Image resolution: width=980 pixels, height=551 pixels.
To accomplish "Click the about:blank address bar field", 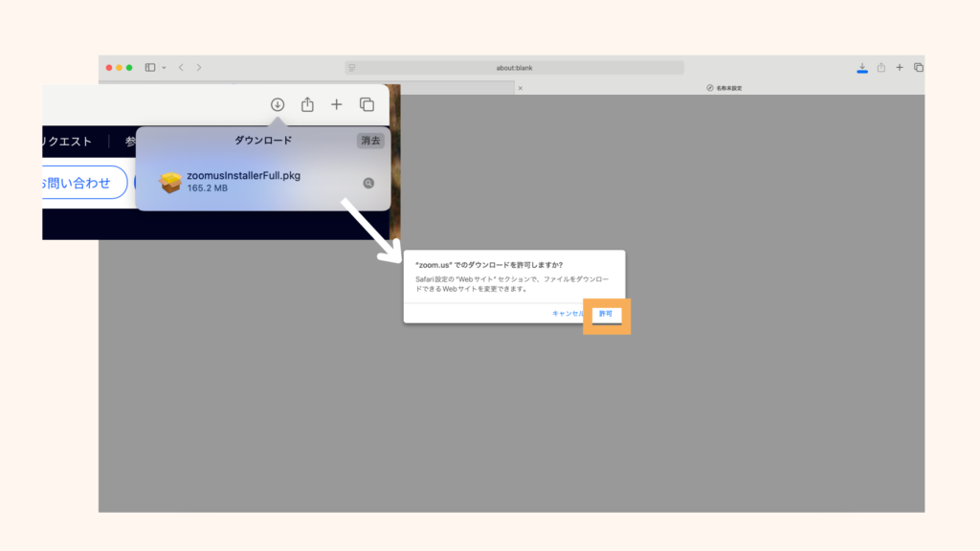I will [x=512, y=67].
